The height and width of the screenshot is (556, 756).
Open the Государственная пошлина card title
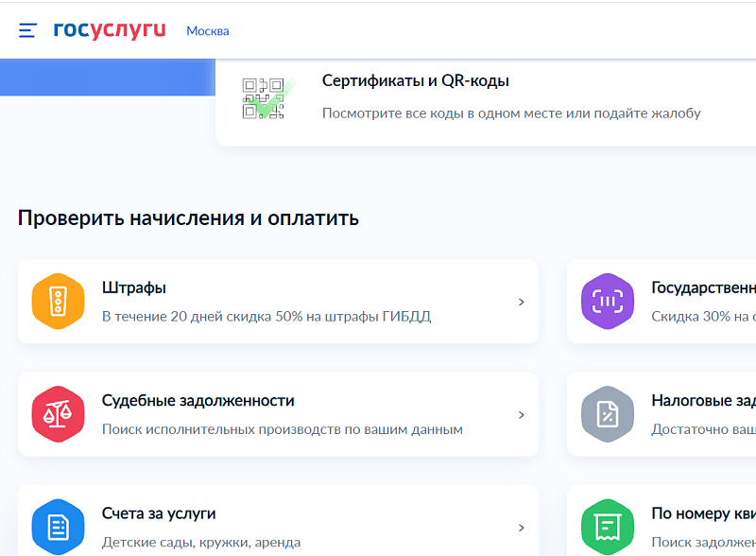(703, 287)
